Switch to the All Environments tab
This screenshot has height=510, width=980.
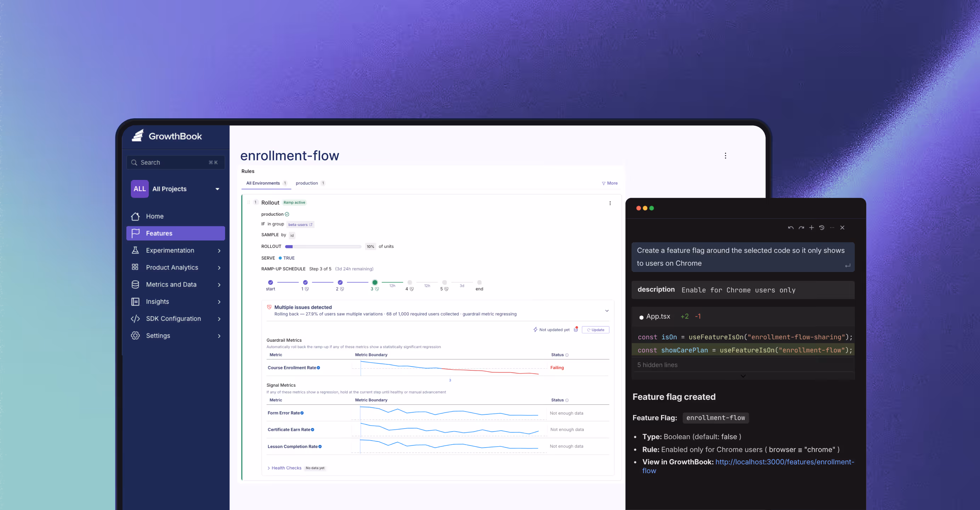[266, 183]
